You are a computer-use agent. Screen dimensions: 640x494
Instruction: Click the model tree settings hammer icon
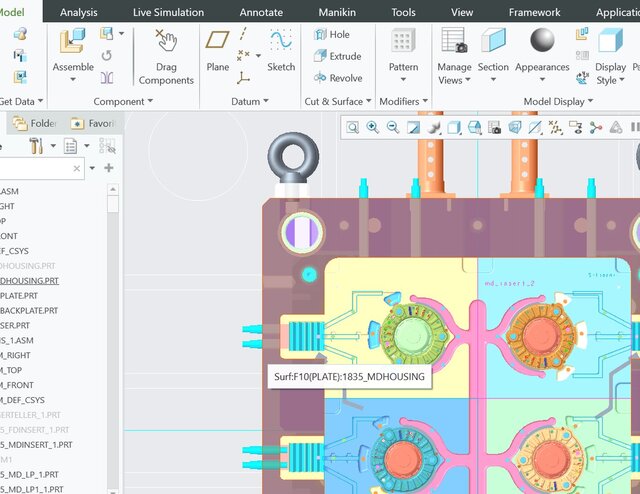[36, 146]
